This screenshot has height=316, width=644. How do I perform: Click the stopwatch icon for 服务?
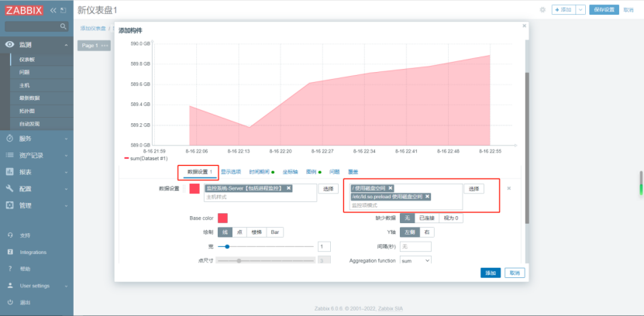[10, 139]
